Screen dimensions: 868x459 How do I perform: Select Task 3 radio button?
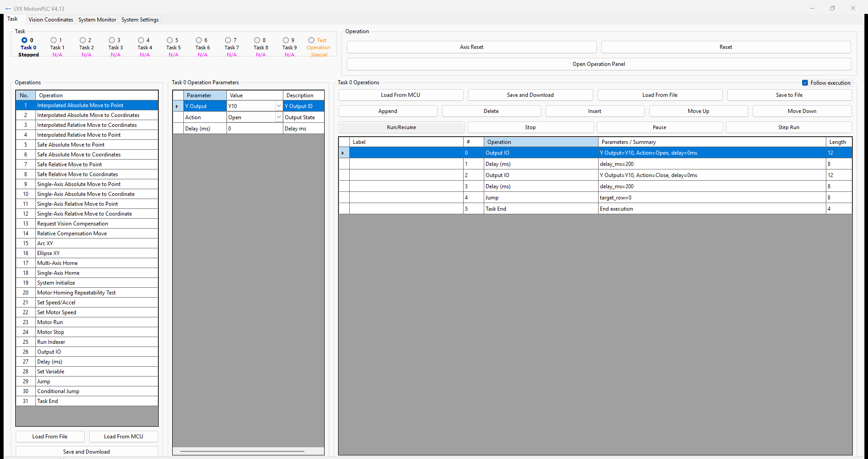tap(112, 40)
